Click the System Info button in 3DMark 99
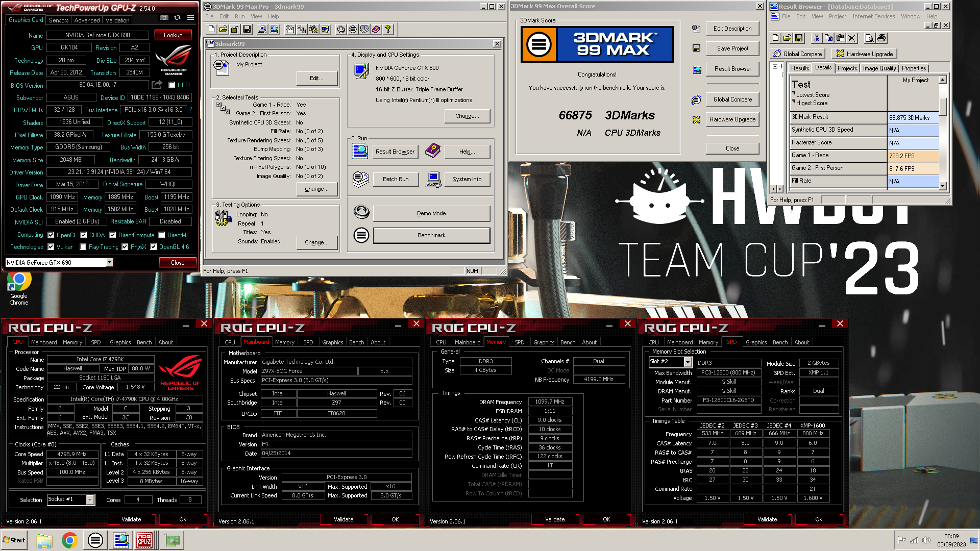980x551 pixels. [x=467, y=179]
